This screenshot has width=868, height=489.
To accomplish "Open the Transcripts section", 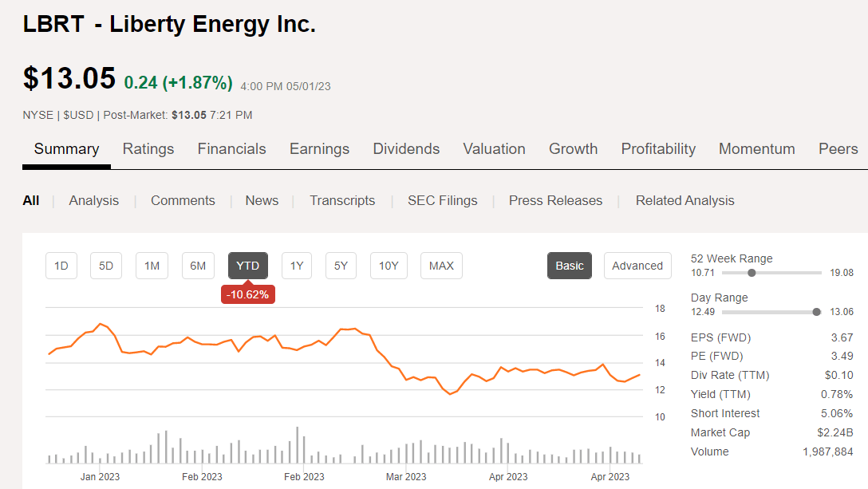I will [342, 200].
